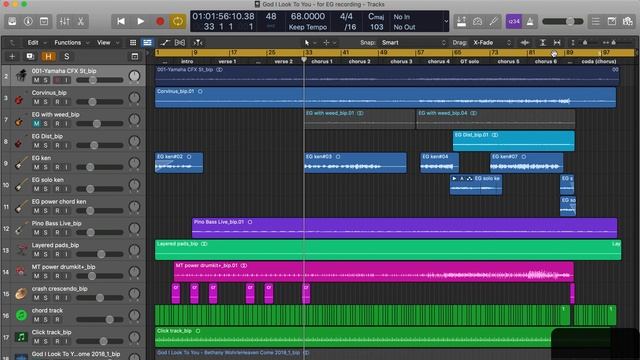Select the EG ken#03 region
This screenshot has width=640, height=360.
pos(355,162)
